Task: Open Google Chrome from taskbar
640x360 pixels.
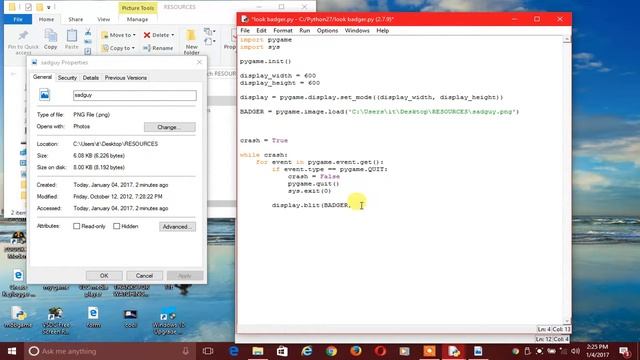Action: tap(331, 351)
